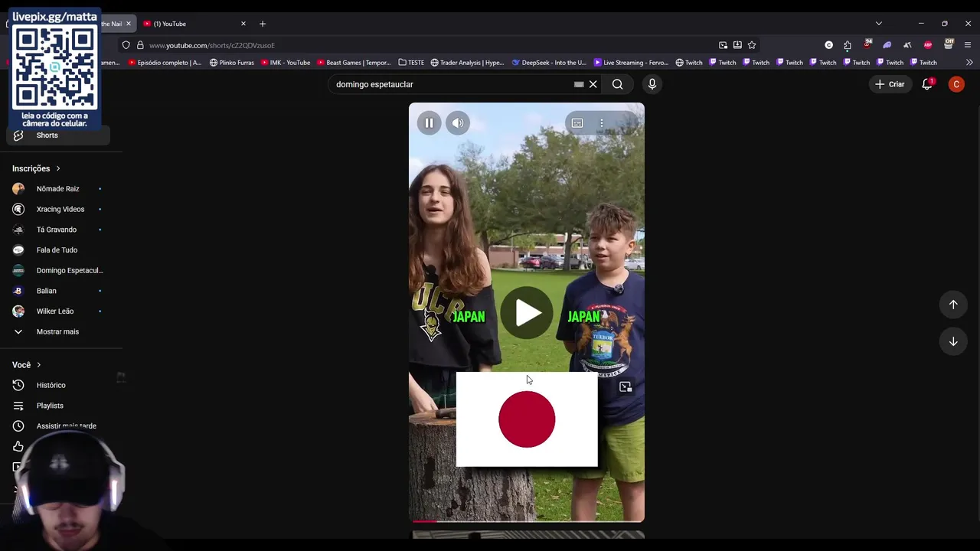Open the extensions puzzle-piece menu
This screenshot has width=980, height=551.
848,45
